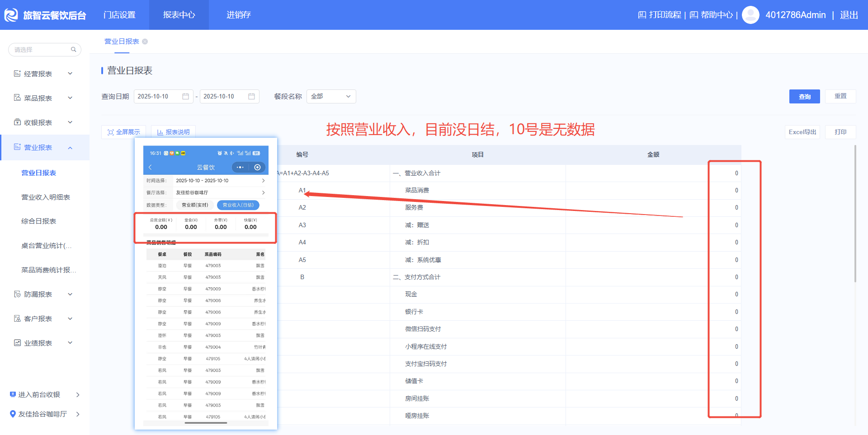This screenshot has width=868, height=435.
Task: Click the 旅智云餐饮后台 logo icon
Action: pyautogui.click(x=11, y=15)
